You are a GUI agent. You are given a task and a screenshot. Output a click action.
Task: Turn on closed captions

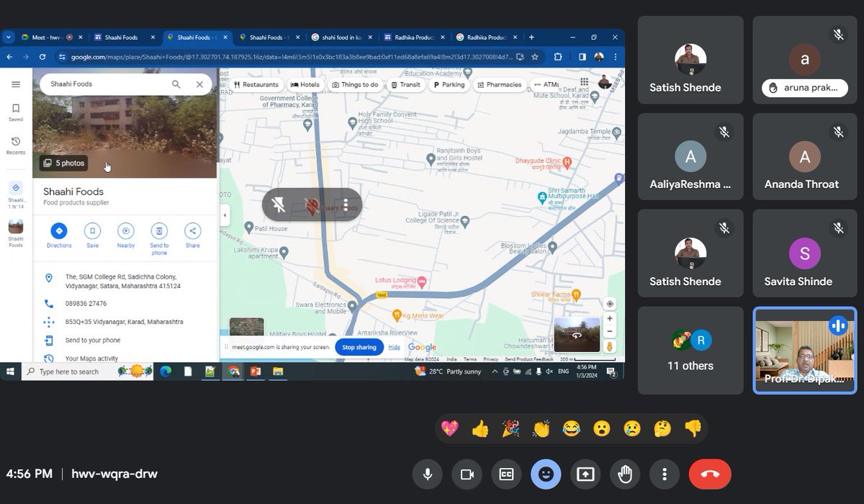point(506,474)
